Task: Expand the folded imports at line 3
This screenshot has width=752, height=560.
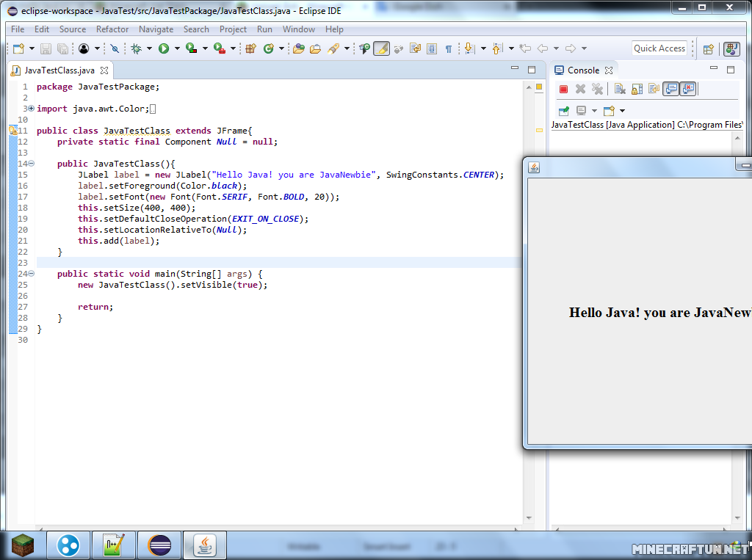Action: click(31, 109)
